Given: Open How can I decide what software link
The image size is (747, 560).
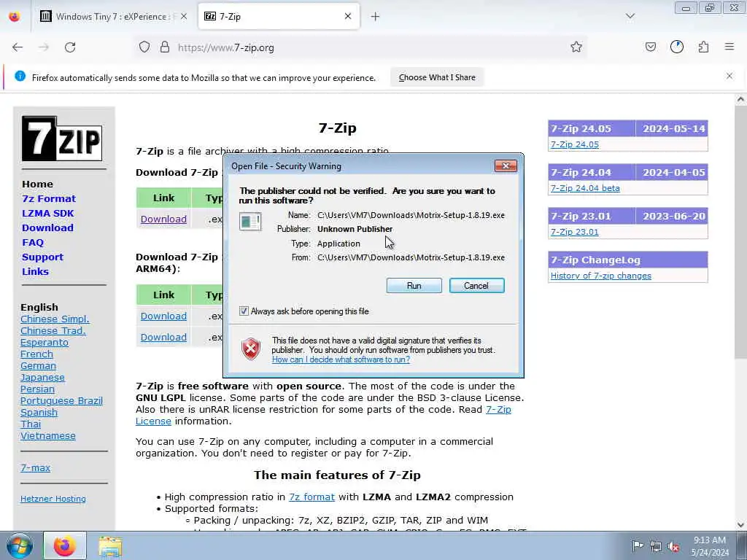Looking at the screenshot, I should 341,359.
